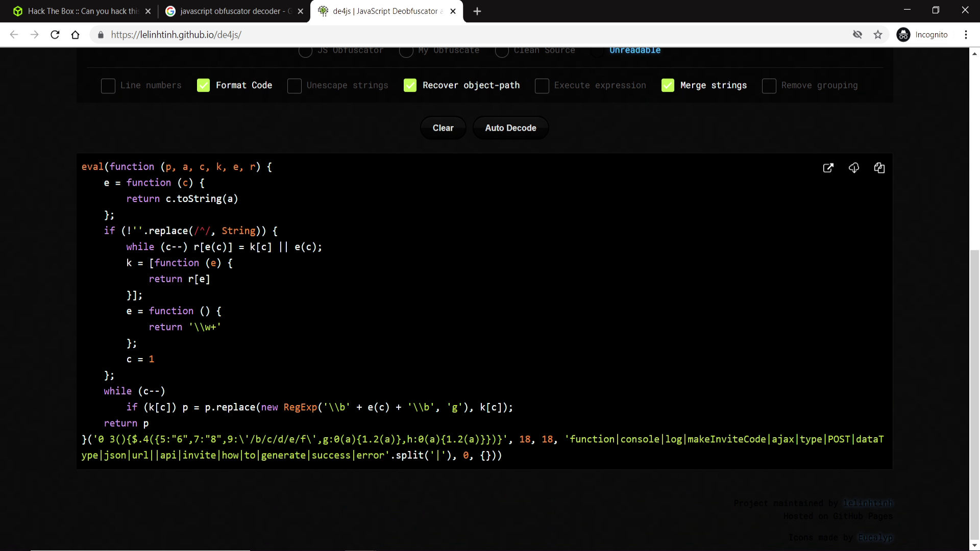Go forward in browser history
980x551 pixels.
(x=34, y=35)
